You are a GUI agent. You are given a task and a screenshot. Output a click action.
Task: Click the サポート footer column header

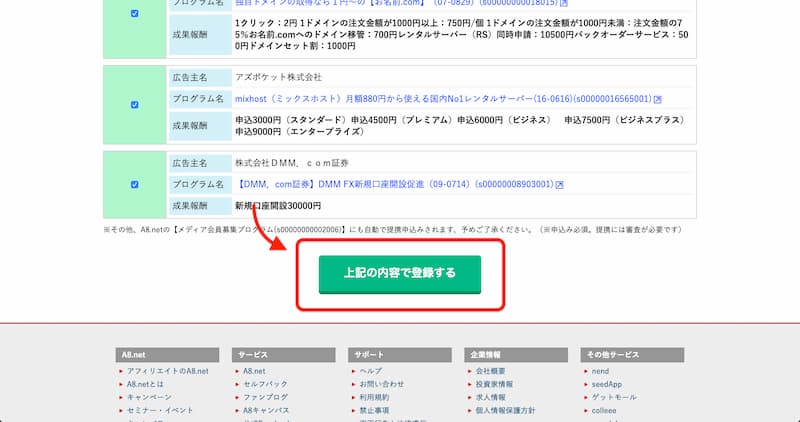[400, 355]
